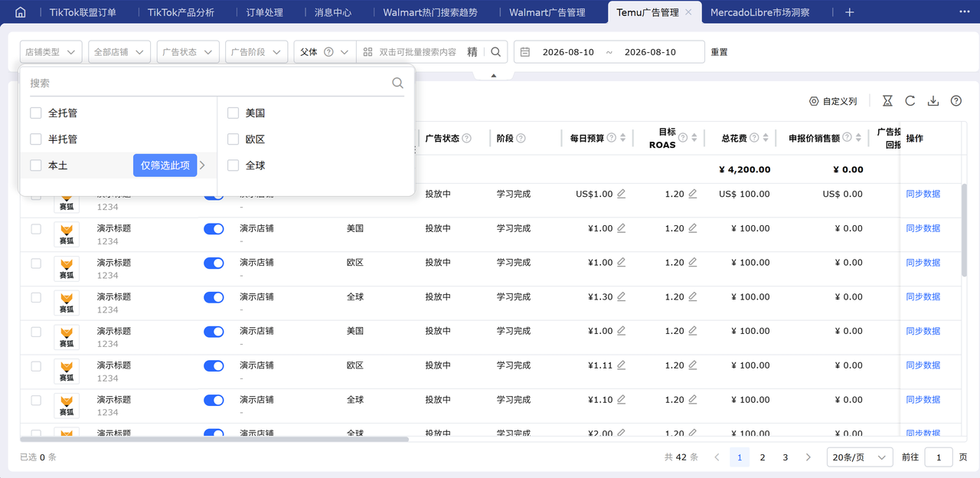Edit the ¥1.10 daily budget pencil
Screen dimensions: 980x478
pyautogui.click(x=621, y=400)
